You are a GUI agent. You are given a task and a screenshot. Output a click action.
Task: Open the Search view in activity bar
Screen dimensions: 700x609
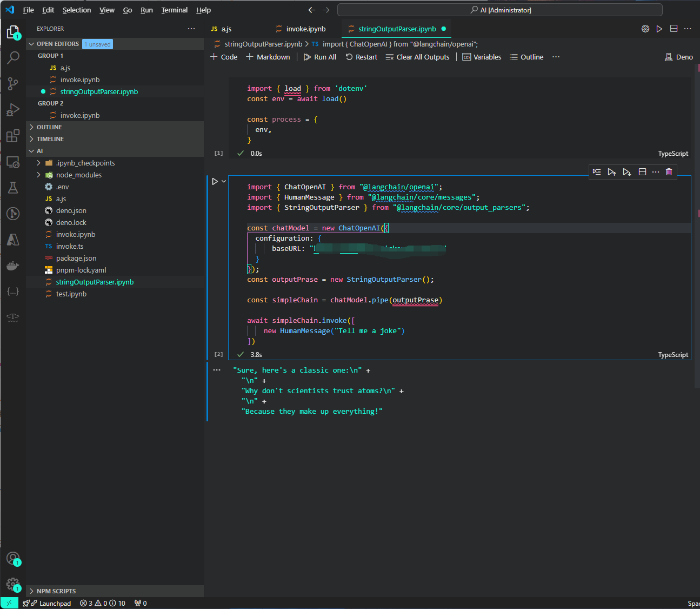point(13,58)
